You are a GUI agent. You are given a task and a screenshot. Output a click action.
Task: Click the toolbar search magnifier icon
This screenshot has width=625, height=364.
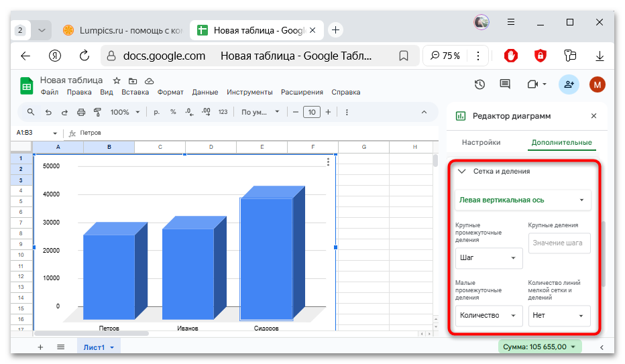tap(31, 112)
